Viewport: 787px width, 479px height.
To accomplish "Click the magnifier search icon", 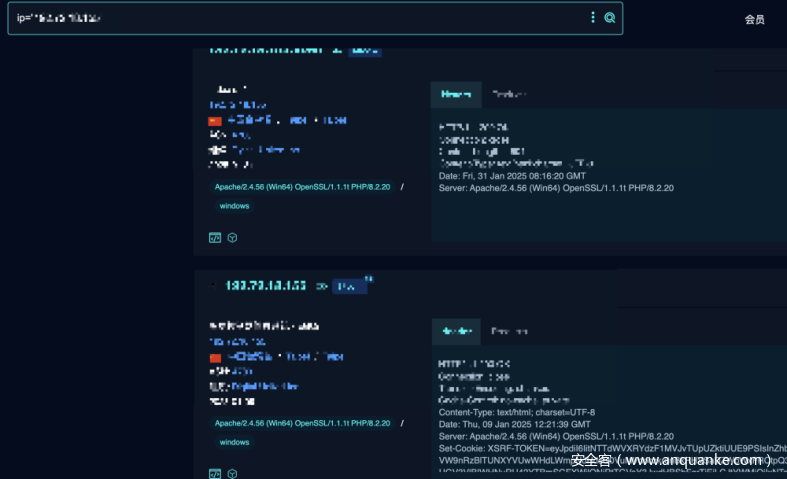I will click(610, 18).
